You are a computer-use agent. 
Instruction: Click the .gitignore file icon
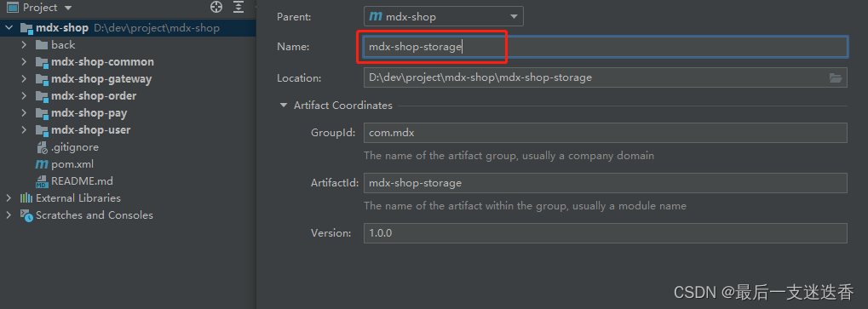tap(42, 147)
